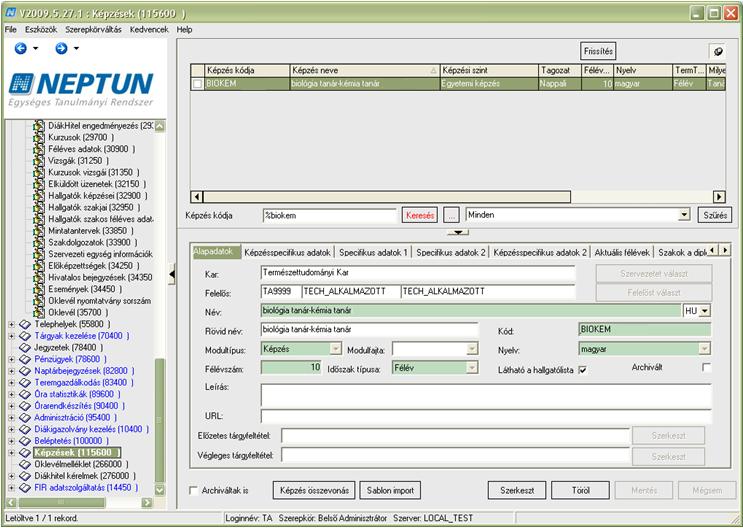
Task: Click the Szűrés button
Action: pos(715,215)
